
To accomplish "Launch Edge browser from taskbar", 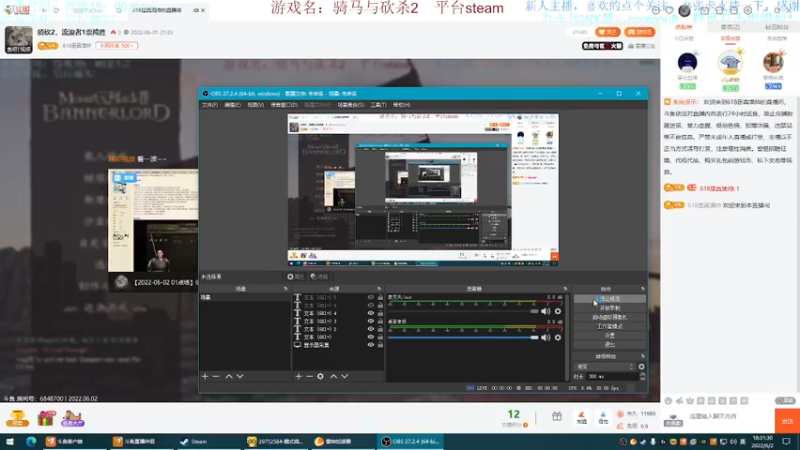I will [31, 441].
